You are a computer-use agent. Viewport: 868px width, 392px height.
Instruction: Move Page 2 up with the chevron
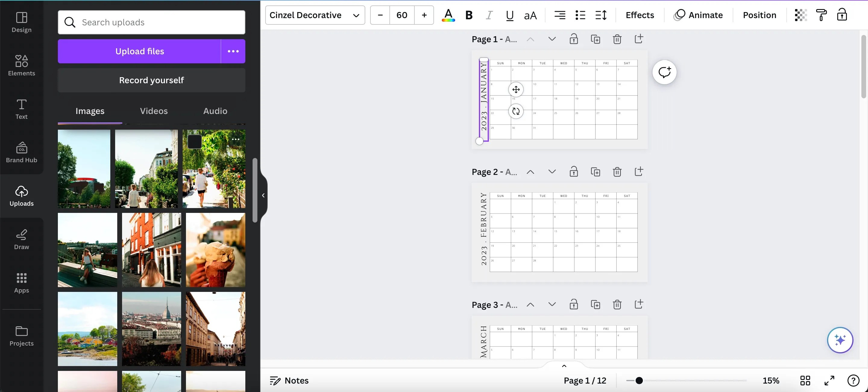point(530,172)
